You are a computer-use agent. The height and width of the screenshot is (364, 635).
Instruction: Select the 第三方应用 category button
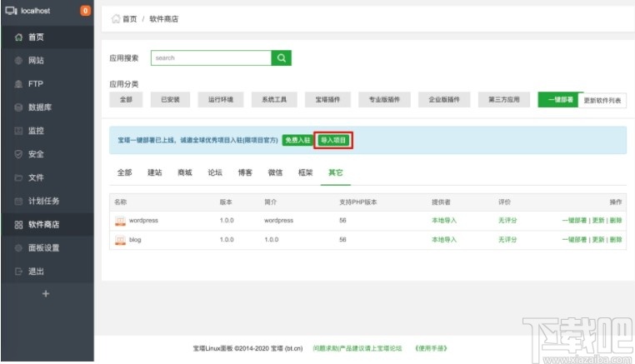504,100
